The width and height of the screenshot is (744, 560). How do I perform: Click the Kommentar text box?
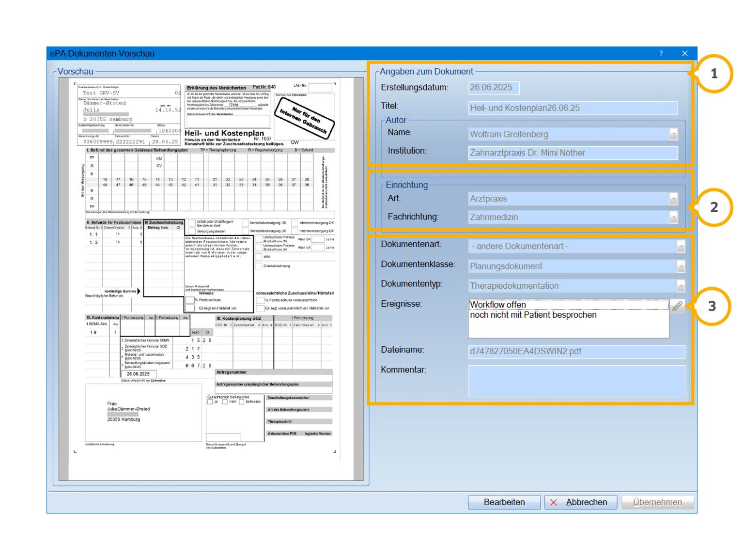[576, 381]
